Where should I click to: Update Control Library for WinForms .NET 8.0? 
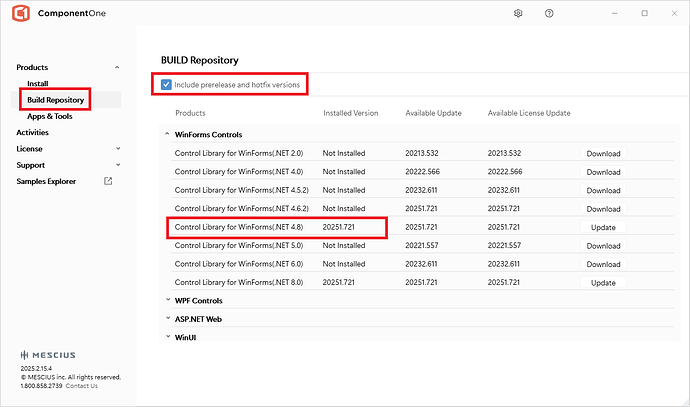pos(603,283)
